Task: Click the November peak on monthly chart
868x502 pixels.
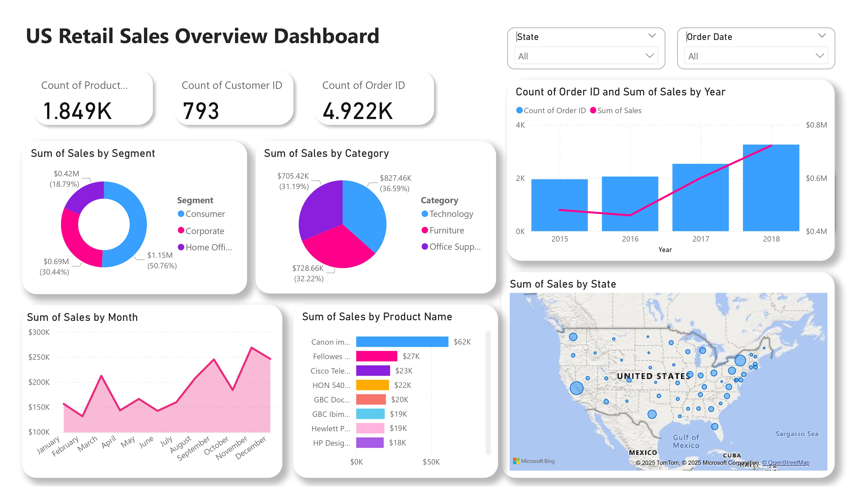Action: click(251, 348)
